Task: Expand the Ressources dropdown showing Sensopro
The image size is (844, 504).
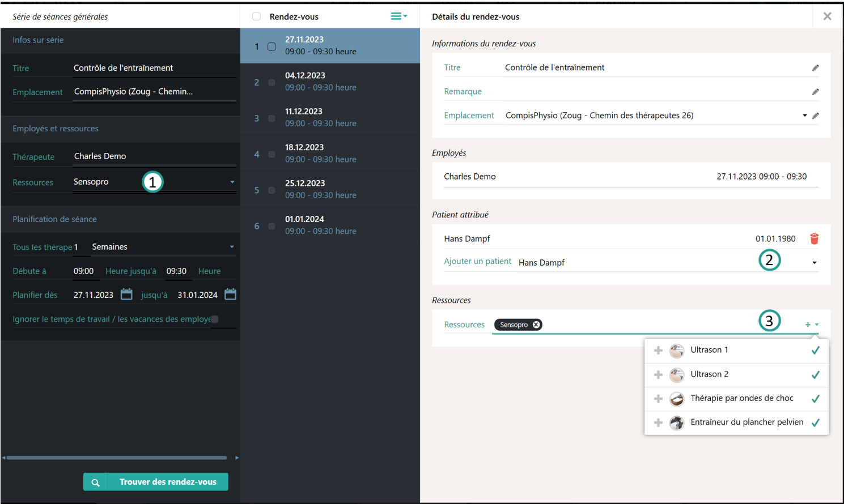Action: [x=232, y=182]
